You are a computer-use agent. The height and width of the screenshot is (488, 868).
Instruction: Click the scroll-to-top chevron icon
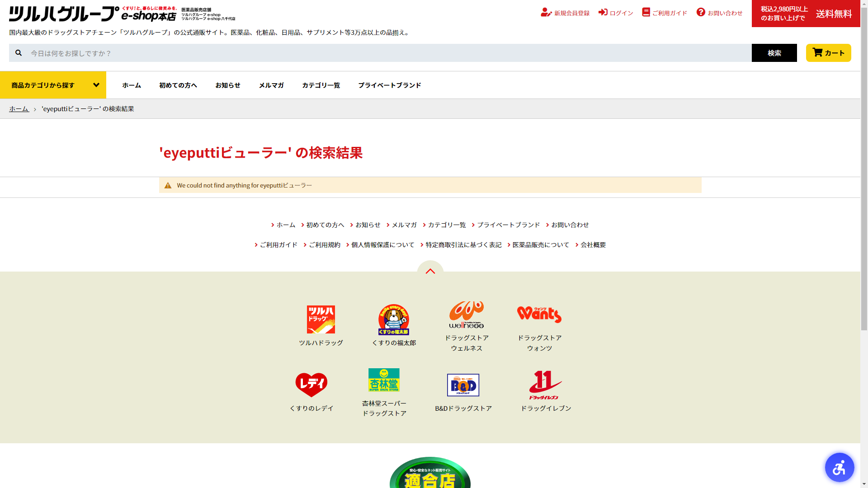(430, 271)
